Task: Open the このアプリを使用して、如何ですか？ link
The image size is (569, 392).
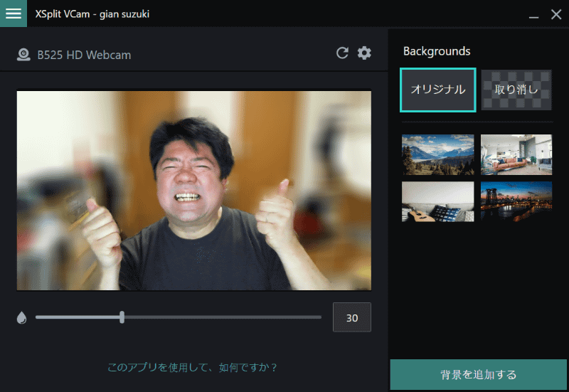Action: pyautogui.click(x=192, y=367)
